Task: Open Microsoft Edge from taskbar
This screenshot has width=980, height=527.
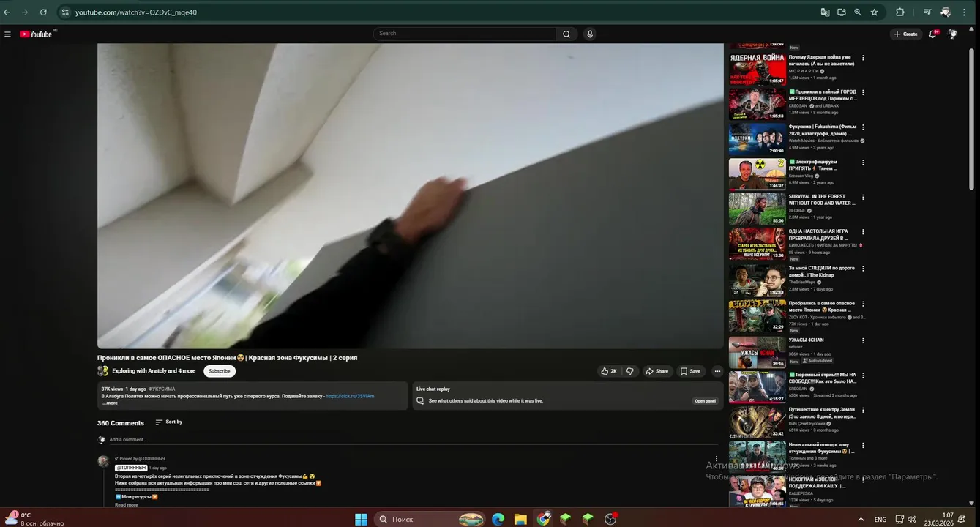Action: tap(498, 519)
